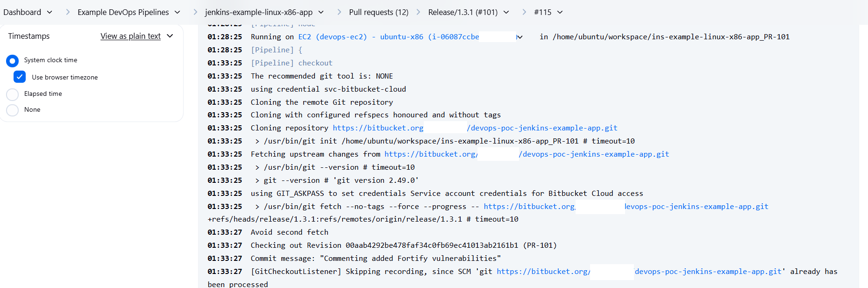Open the Release/1.3.1 (#101) breadcrumb

[462, 12]
